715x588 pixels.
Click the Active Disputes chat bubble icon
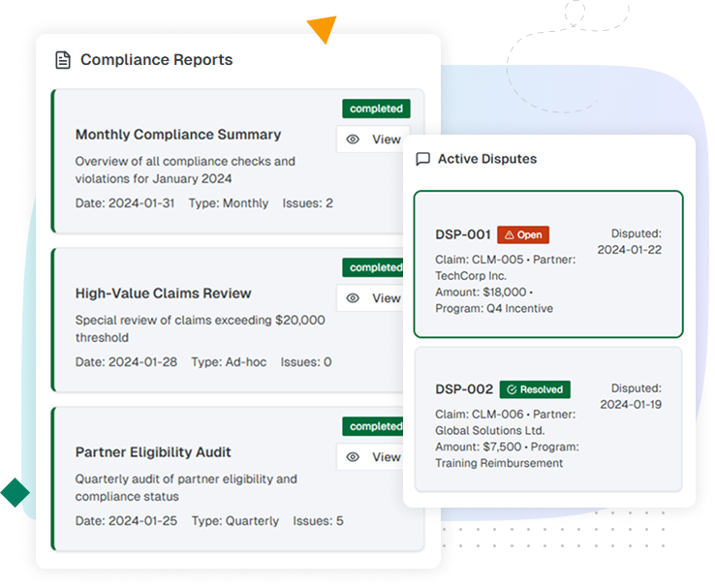pyautogui.click(x=423, y=159)
